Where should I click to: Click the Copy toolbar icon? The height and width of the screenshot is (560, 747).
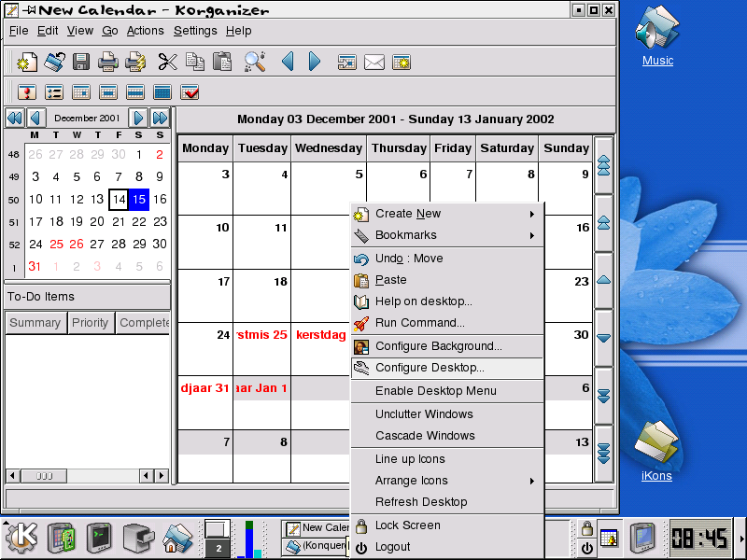pos(195,62)
